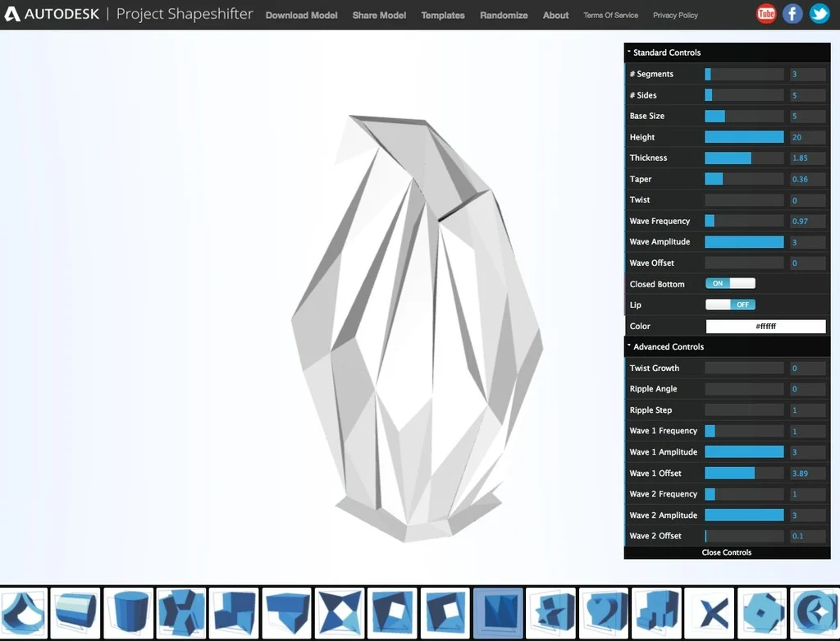This screenshot has height=641, width=840.
Task: Adjust the Wave 2 Amplitude slider
Action: pyautogui.click(x=744, y=515)
